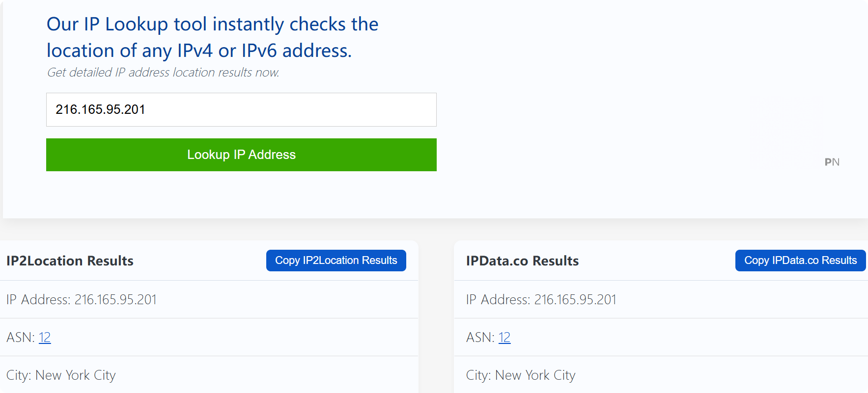This screenshot has width=868, height=393.
Task: Copy the IPData.co results
Action: pyautogui.click(x=800, y=261)
